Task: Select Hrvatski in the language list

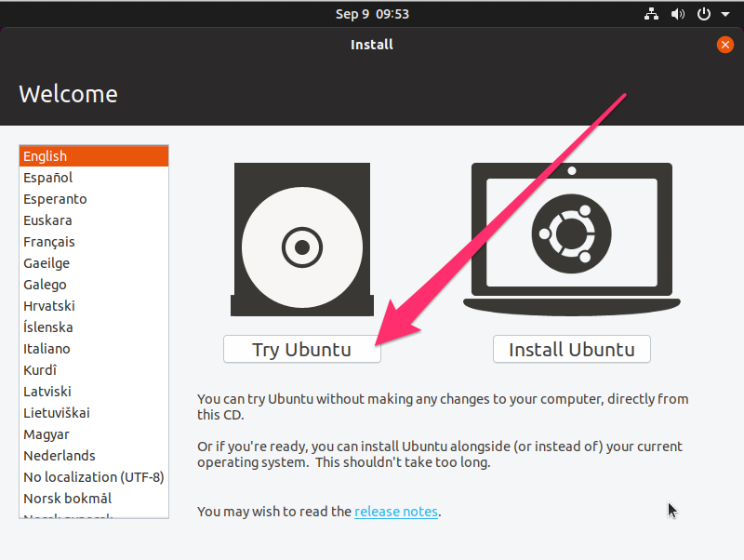Action: 94,306
